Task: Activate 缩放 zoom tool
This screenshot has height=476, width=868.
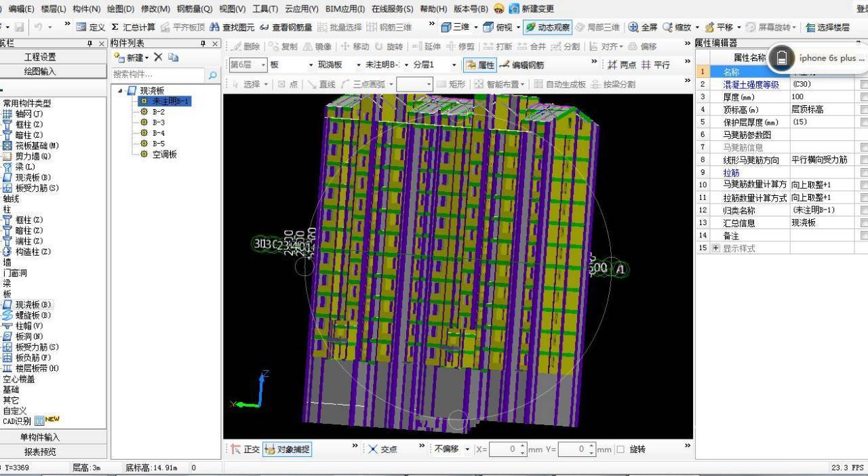Action: [x=677, y=27]
